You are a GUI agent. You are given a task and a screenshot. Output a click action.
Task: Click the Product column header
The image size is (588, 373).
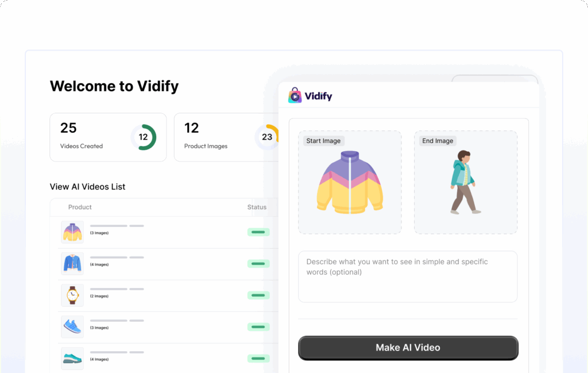click(x=80, y=207)
